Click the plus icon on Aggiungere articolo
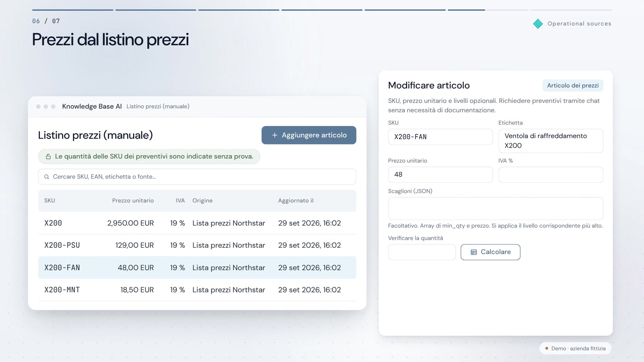The height and width of the screenshot is (362, 644). point(275,135)
